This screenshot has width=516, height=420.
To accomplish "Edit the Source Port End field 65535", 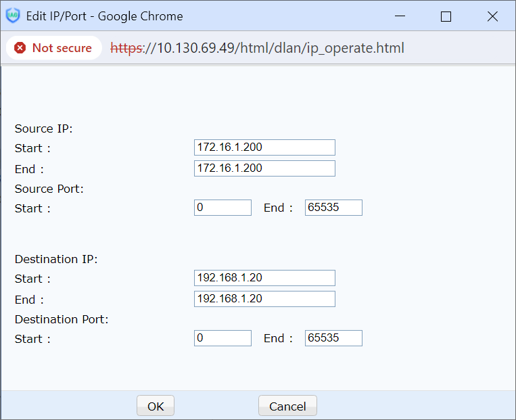I will point(333,208).
